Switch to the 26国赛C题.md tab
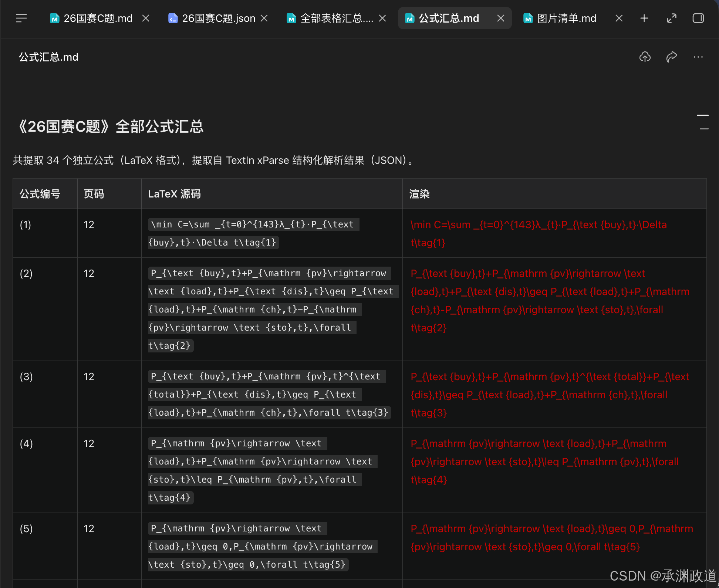719x588 pixels. pos(91,18)
